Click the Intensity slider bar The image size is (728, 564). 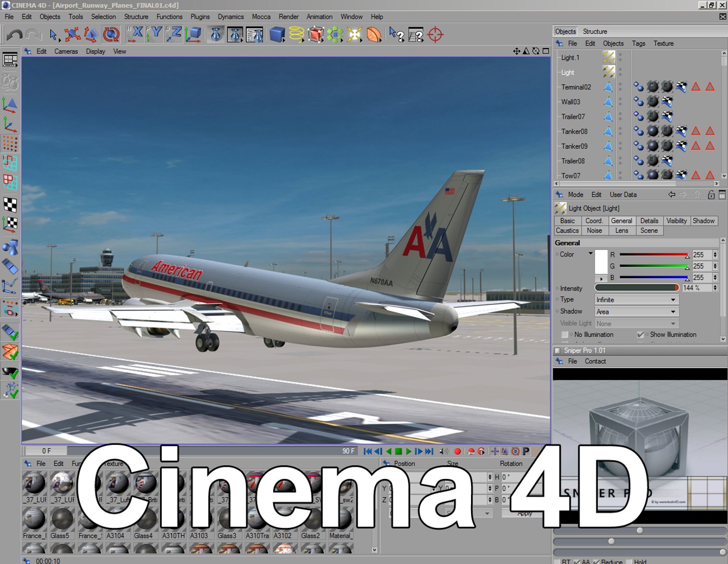[x=637, y=288]
